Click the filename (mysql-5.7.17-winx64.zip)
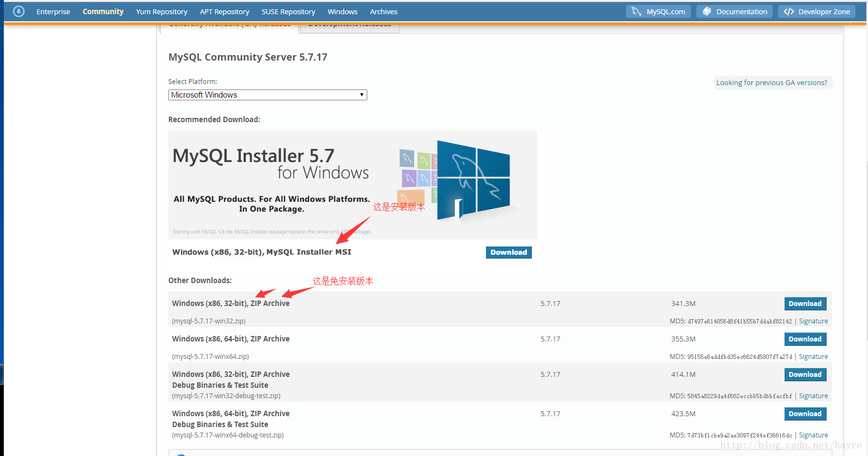 coord(210,357)
